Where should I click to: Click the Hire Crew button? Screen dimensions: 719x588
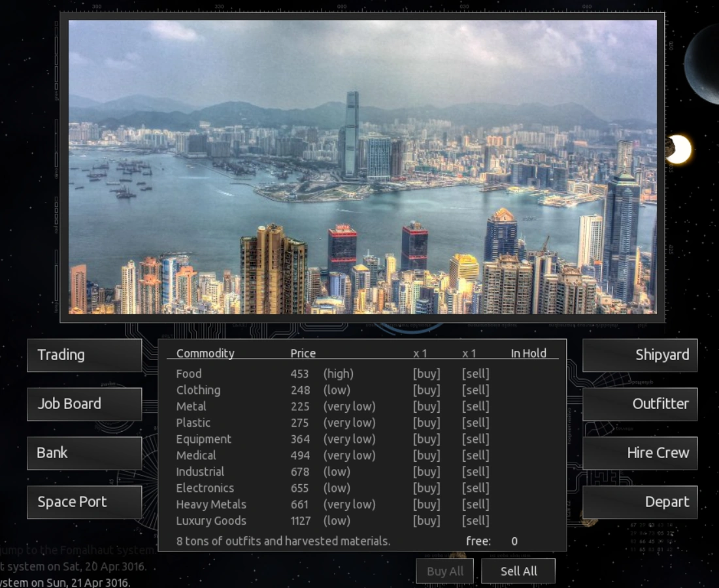click(x=640, y=453)
